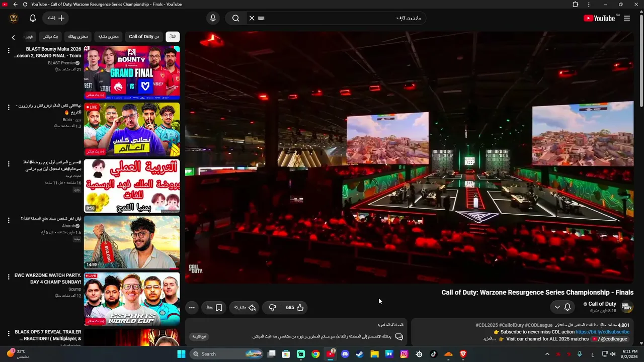
Task: Toggle subscription notifications with the bell dropdown
Action: click(x=562, y=307)
